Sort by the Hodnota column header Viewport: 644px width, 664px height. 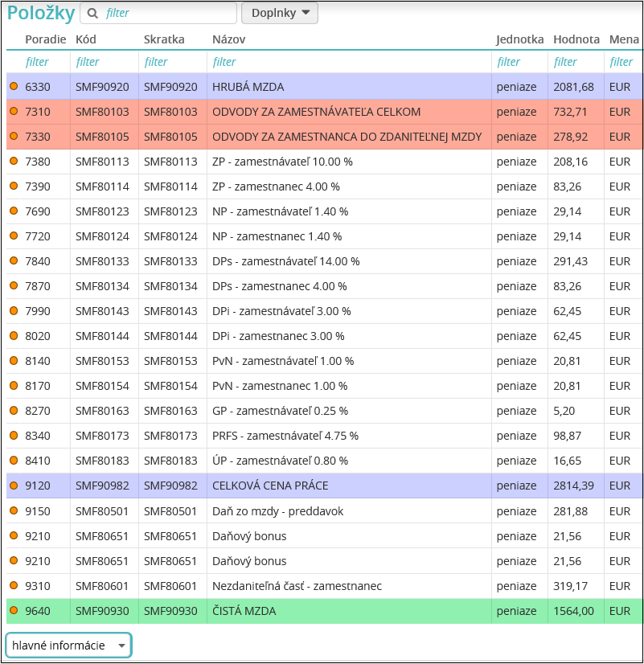pyautogui.click(x=576, y=39)
